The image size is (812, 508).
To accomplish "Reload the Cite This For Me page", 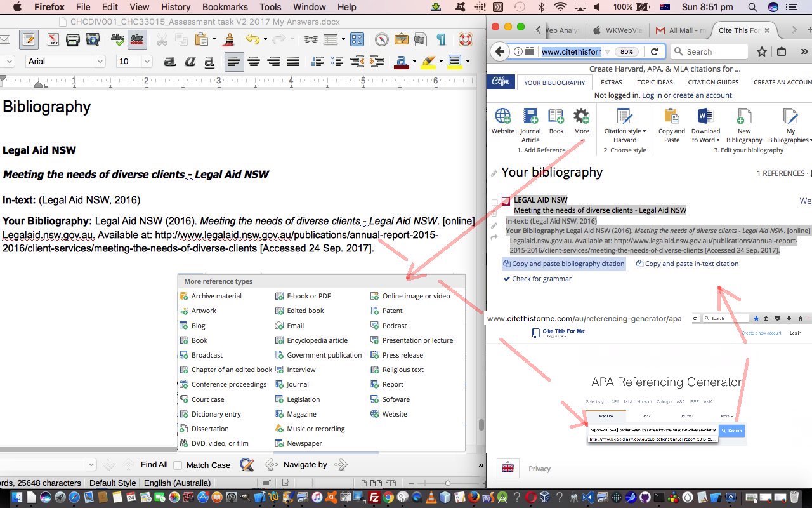I will (654, 51).
